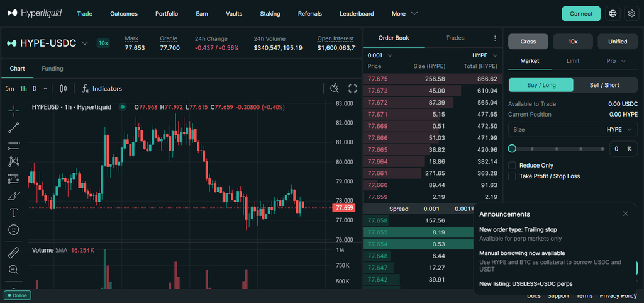Open the Referrals page
The image size is (644, 303).
coord(309,14)
